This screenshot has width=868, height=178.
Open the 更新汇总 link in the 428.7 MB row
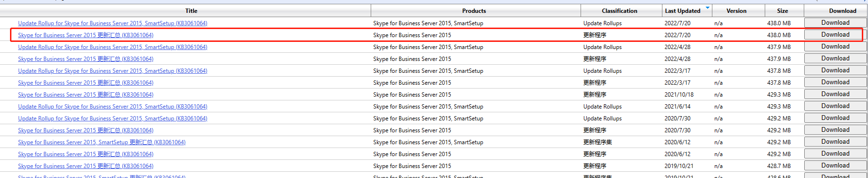86,166
